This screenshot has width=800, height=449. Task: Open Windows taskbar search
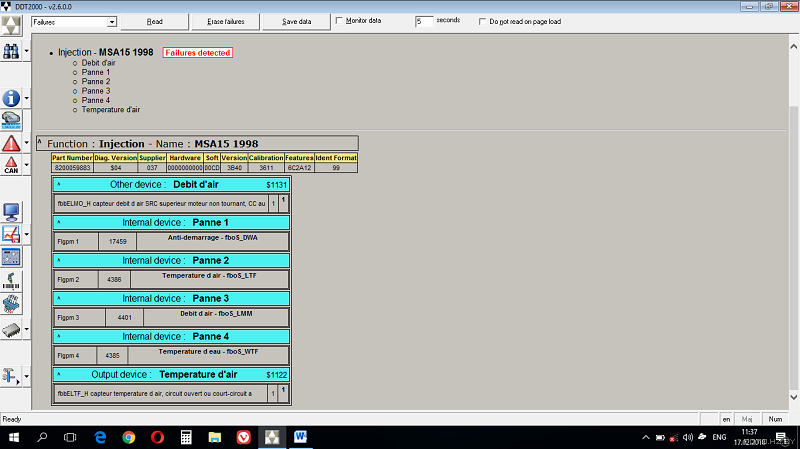click(x=42, y=437)
